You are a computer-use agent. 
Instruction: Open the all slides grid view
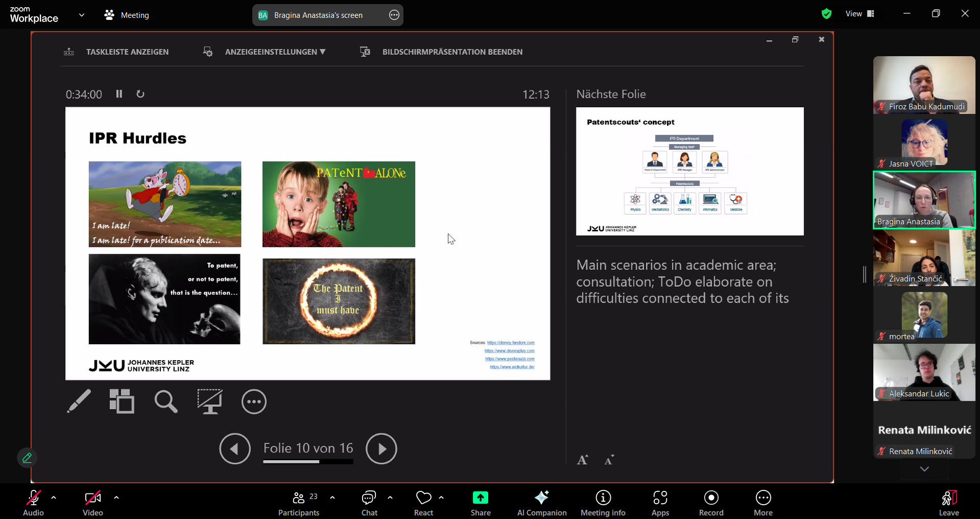(x=122, y=402)
